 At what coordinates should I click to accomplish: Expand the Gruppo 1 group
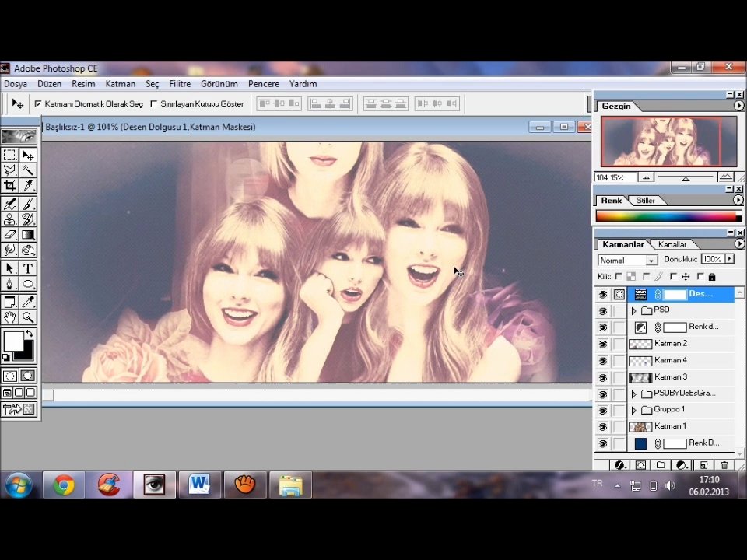(633, 410)
